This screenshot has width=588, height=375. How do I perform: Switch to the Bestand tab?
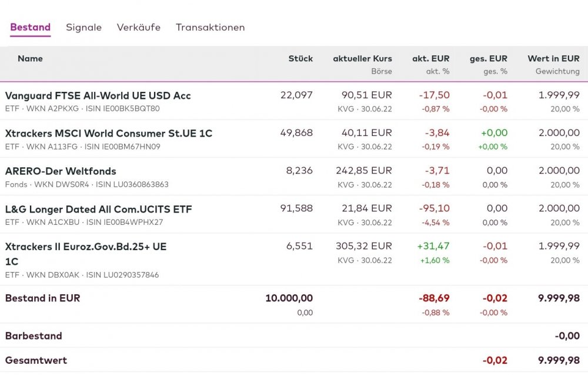tap(31, 27)
